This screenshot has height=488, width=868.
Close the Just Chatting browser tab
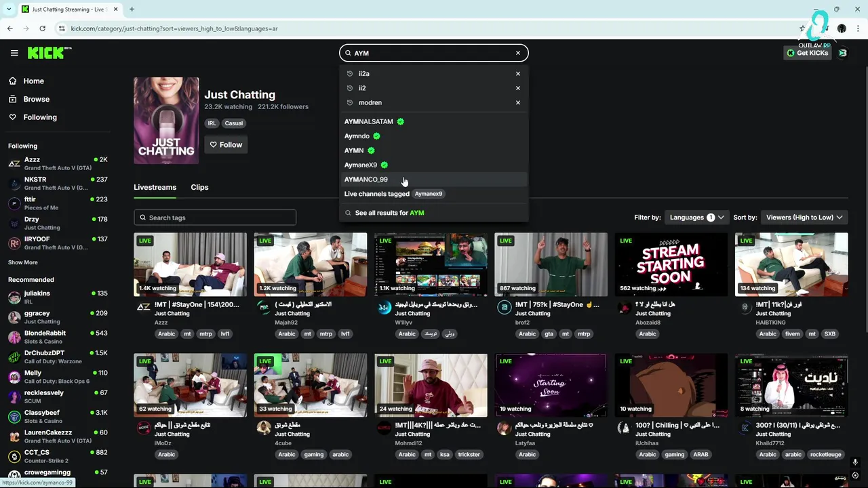(116, 9)
